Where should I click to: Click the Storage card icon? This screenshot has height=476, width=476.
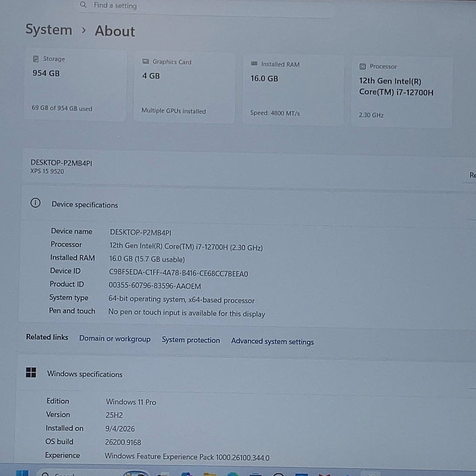36,58
